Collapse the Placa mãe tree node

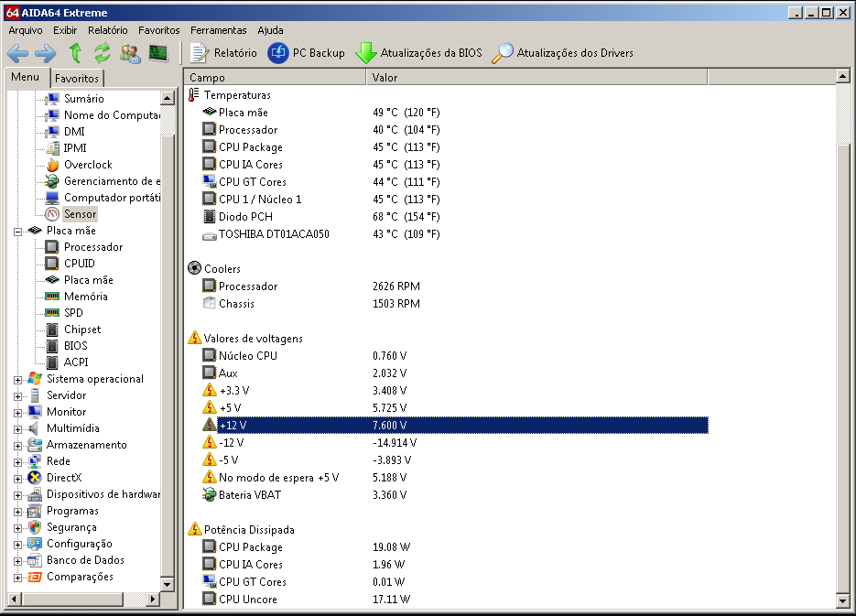17,232
